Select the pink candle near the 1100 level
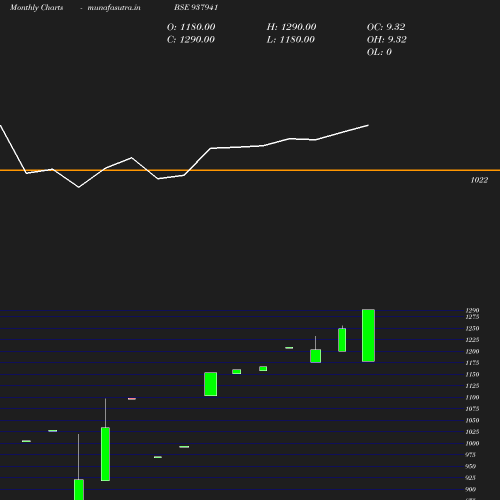 132,399
